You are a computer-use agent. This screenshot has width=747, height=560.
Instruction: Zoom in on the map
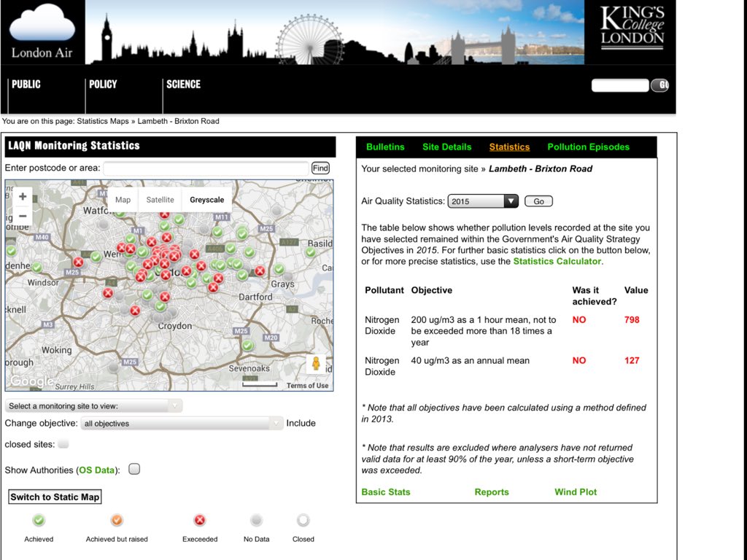pos(22,196)
